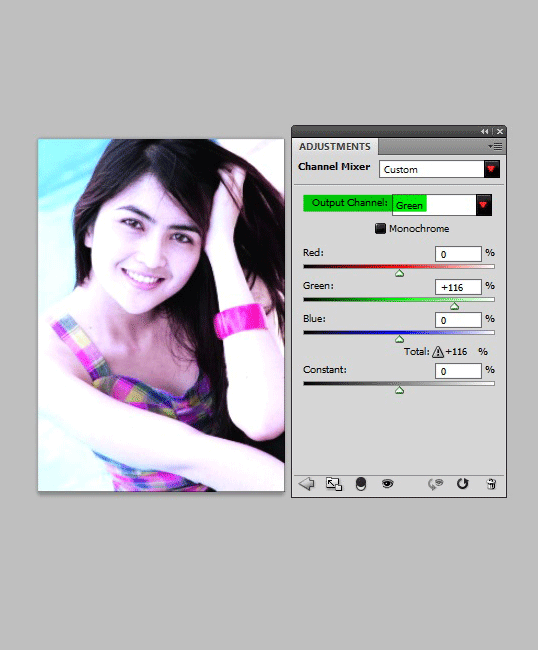Click the Channel Mixer title text
The width and height of the screenshot is (538, 650).
[x=334, y=167]
